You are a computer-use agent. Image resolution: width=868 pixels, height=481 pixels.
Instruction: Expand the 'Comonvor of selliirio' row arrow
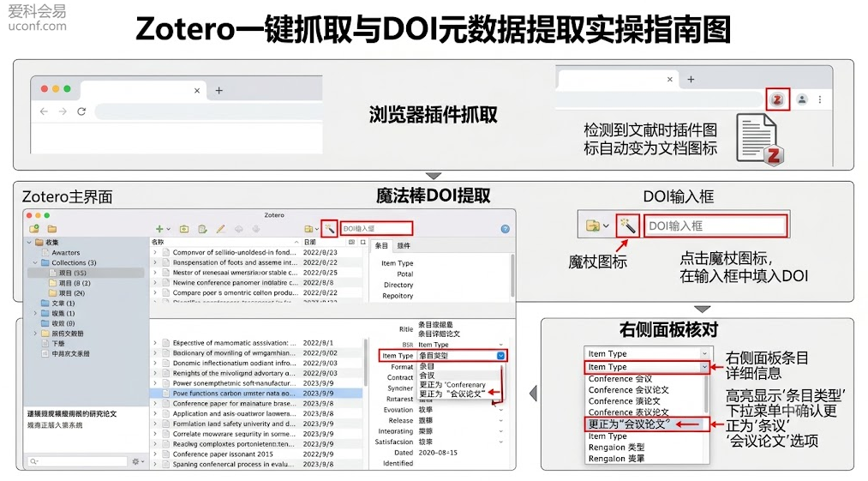(155, 252)
